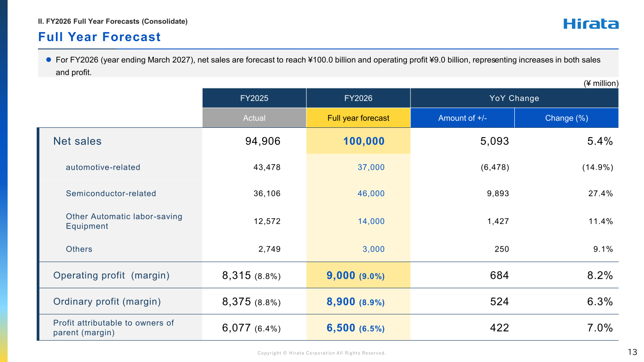This screenshot has height=362, width=644.
Task: Select parent profit actual 6,077 (6.4%)
Action: [x=251, y=328]
